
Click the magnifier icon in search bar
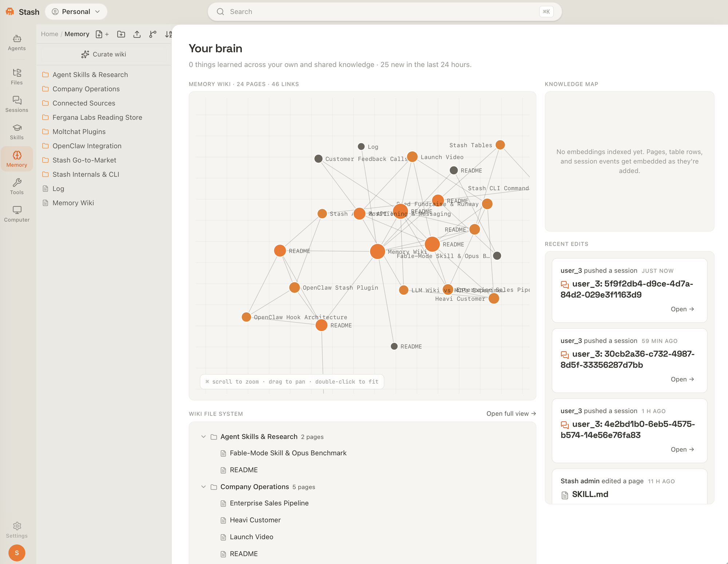(220, 12)
